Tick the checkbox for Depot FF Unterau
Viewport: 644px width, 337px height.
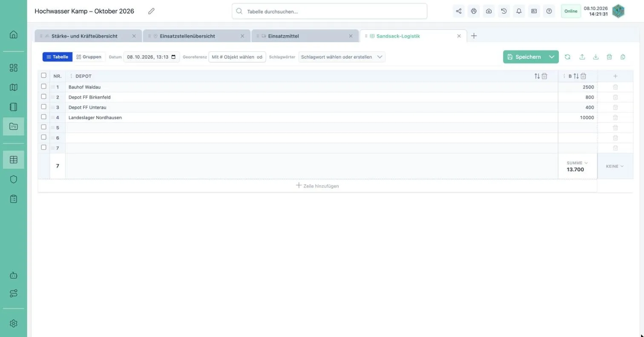43,107
